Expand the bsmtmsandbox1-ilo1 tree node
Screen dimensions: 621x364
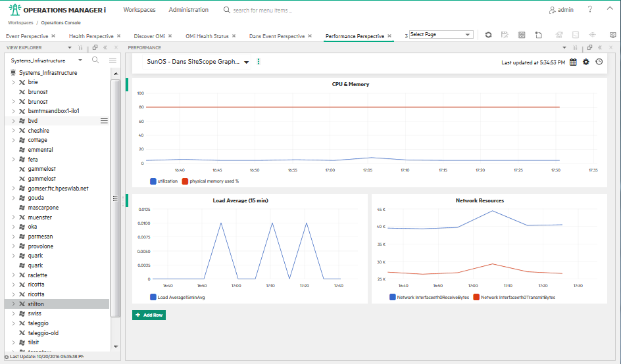(13, 111)
